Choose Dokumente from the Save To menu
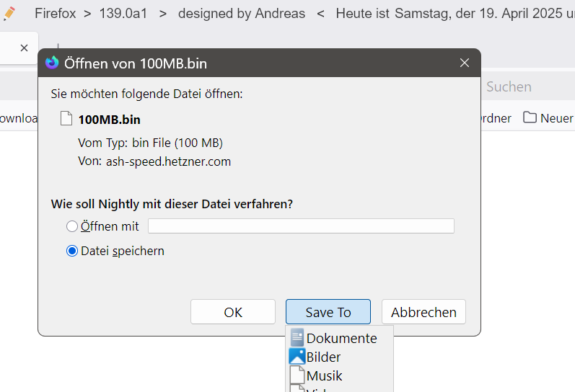The width and height of the screenshot is (575, 392). point(341,338)
